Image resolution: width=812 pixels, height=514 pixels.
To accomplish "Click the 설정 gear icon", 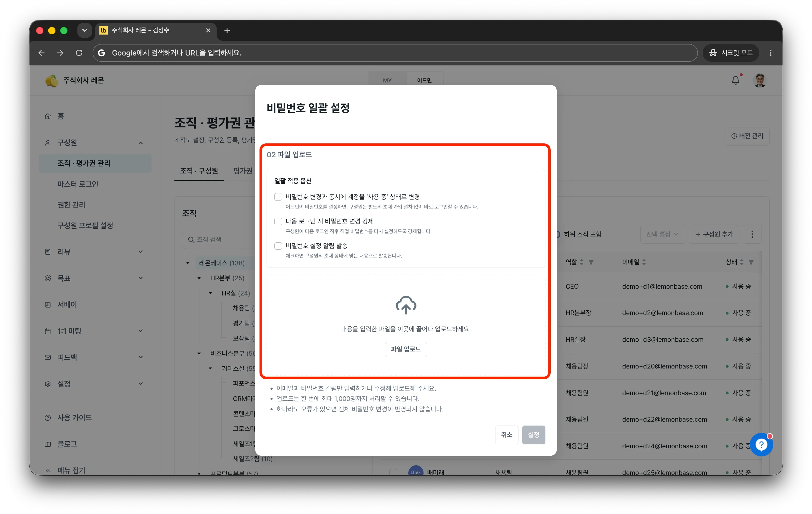I will click(x=48, y=384).
